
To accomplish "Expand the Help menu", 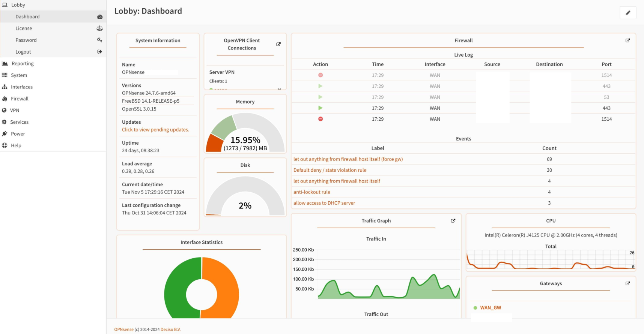I will click(x=53, y=145).
